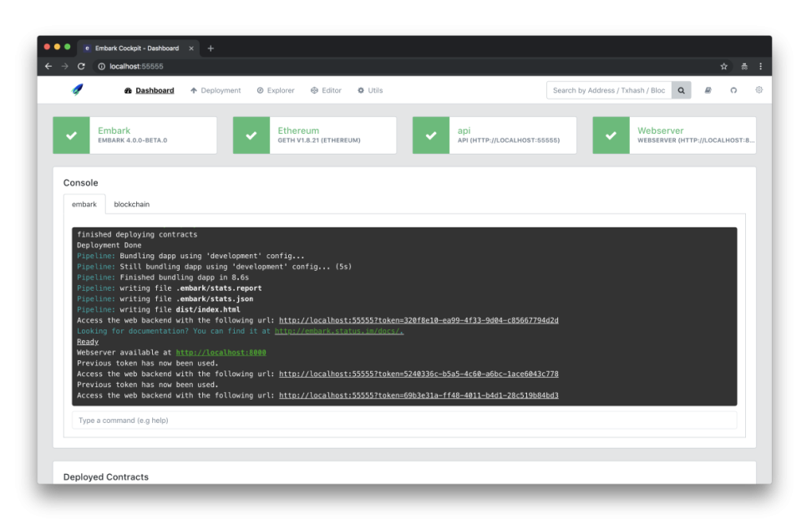
Task: Click the green checkmark on the Embark card
Action: [70, 135]
